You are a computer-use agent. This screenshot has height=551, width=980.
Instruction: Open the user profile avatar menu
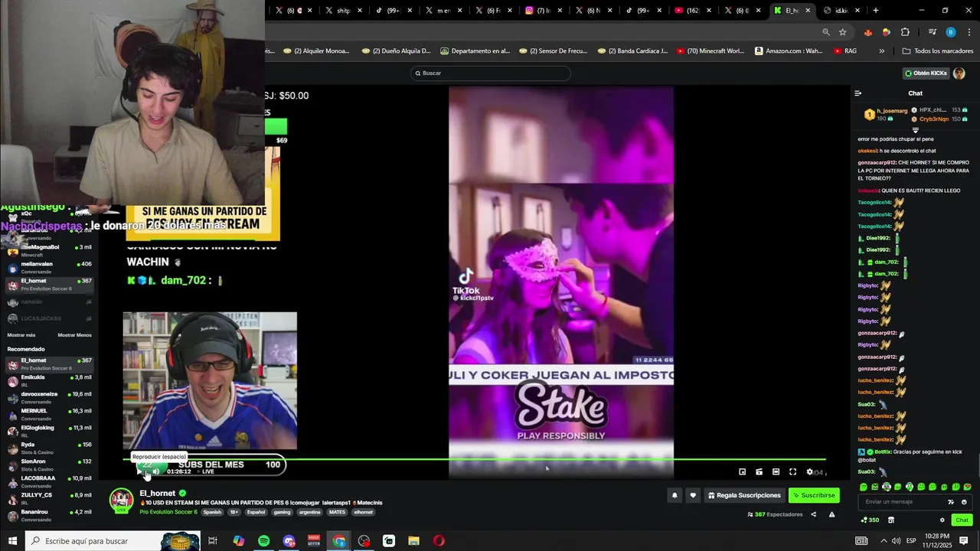pos(959,73)
